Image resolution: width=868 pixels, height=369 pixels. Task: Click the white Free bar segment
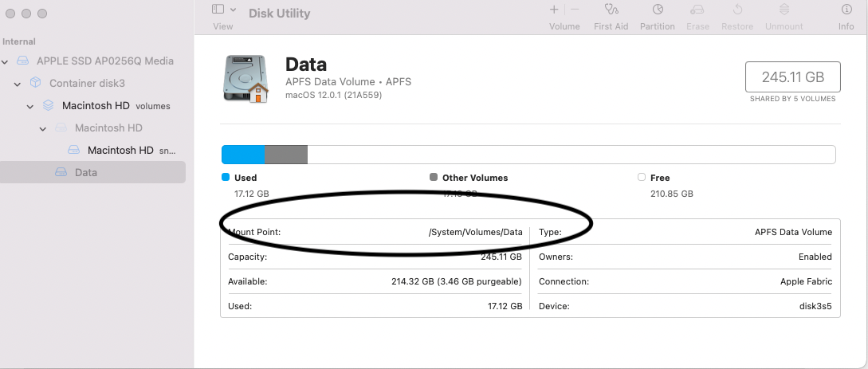[571, 155]
